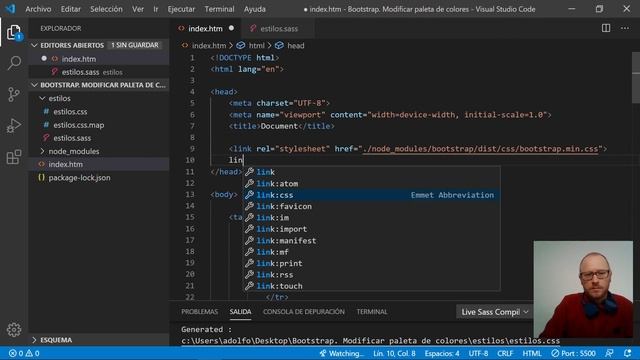Open the Manage gear icon
640x360 pixels.
[x=14, y=329]
